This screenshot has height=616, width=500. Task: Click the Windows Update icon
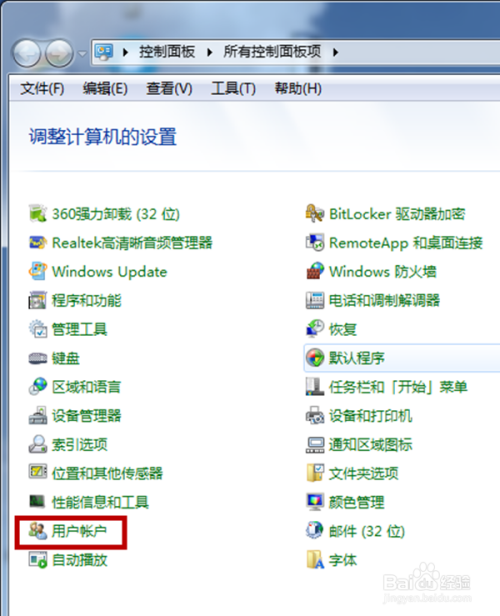(x=38, y=271)
